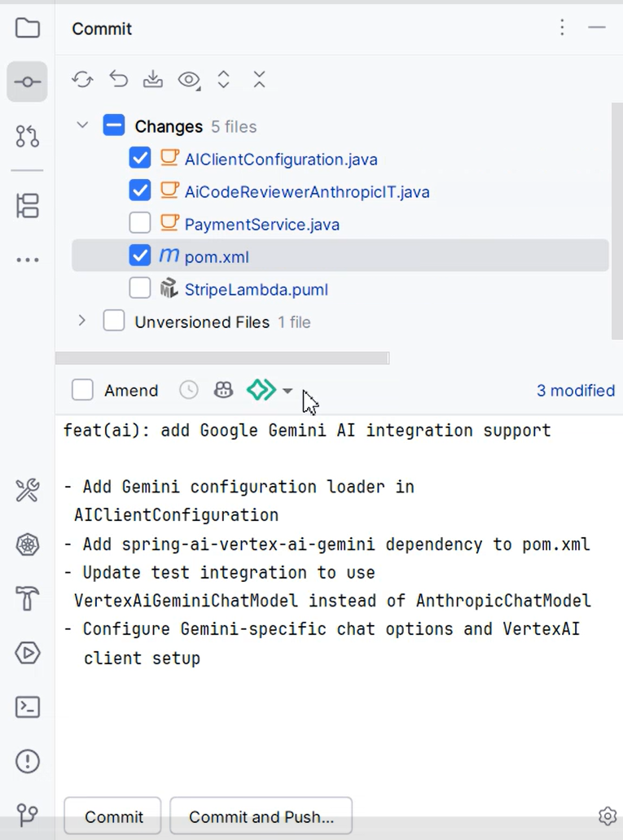Open the Problems tool window
The height and width of the screenshot is (840, 623).
tap(27, 761)
